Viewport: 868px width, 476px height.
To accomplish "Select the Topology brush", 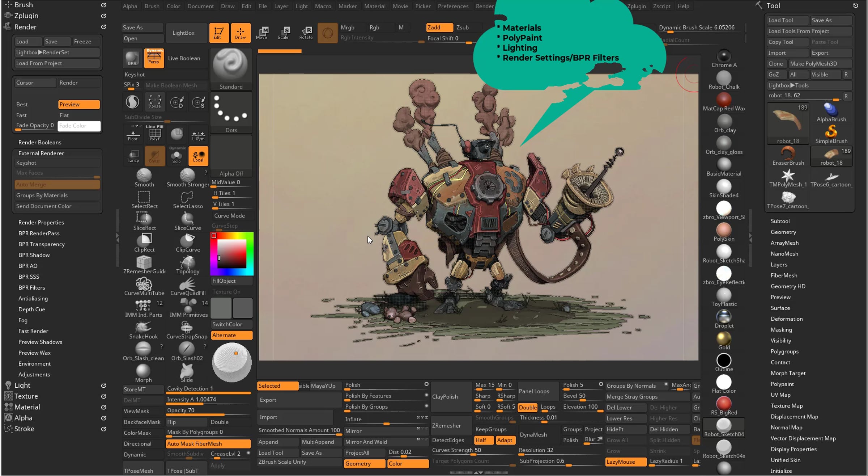I will [x=187, y=265].
